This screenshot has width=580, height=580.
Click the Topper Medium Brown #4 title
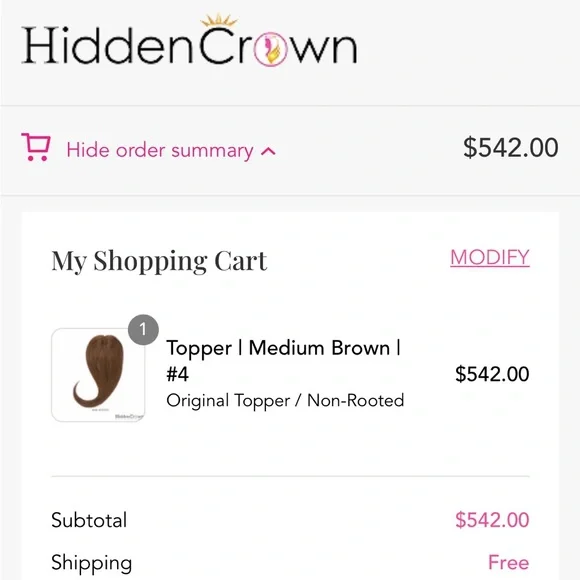[283, 360]
